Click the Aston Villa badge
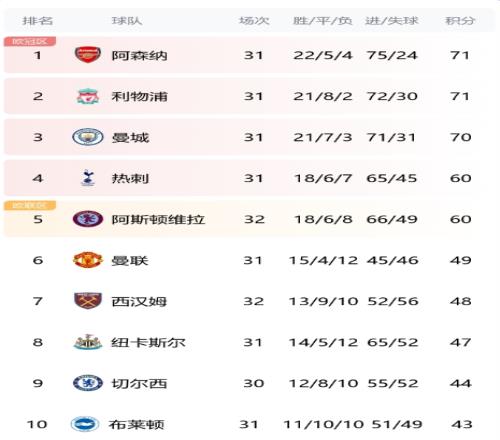Viewport: 500px width, 440px height. (x=88, y=219)
